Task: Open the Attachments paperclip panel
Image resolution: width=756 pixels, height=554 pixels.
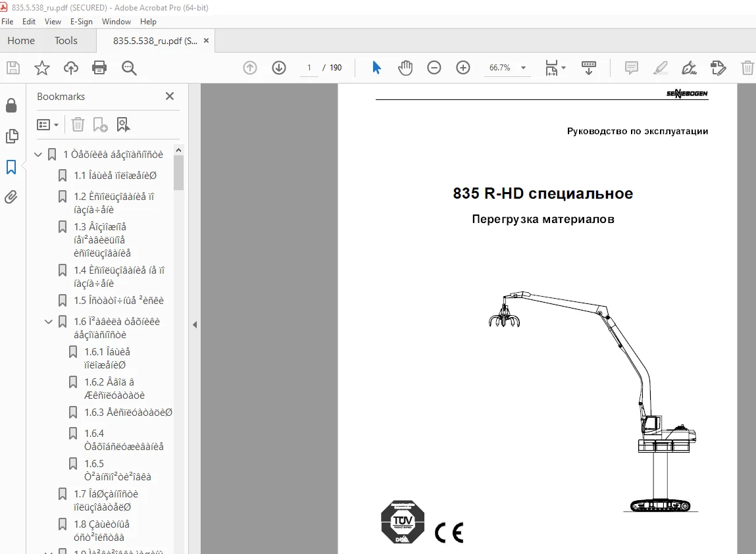Action: [12, 197]
